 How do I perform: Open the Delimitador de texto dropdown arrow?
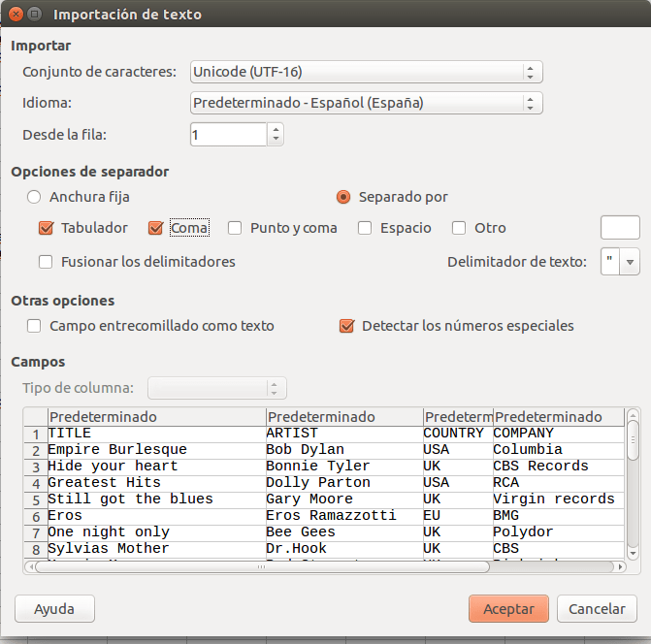631,262
